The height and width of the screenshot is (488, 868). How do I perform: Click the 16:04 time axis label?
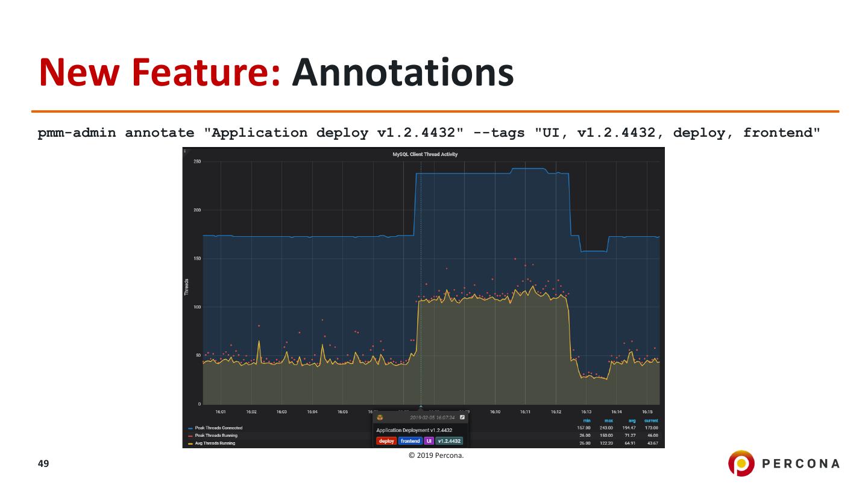coord(312,411)
